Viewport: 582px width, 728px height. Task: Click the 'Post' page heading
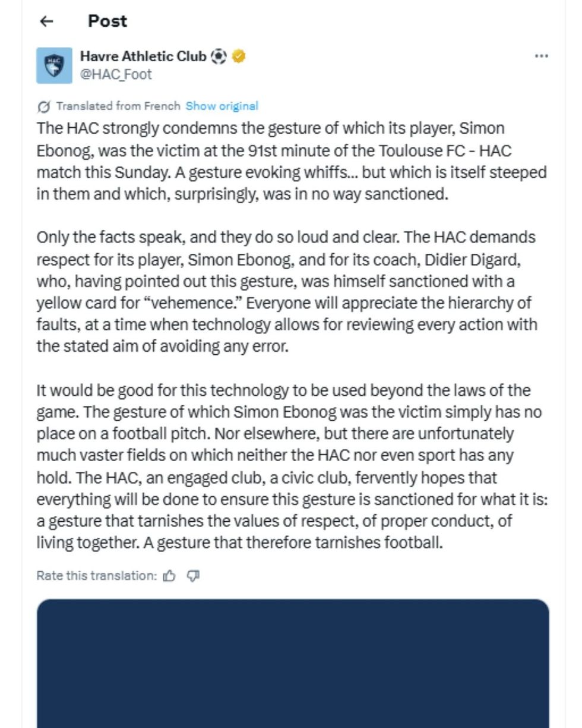107,21
